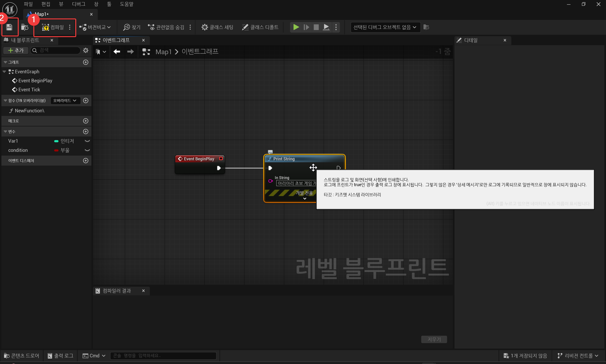Image resolution: width=606 pixels, height=364 pixels.
Task: Click the 추가 add button
Action: (x=16, y=50)
